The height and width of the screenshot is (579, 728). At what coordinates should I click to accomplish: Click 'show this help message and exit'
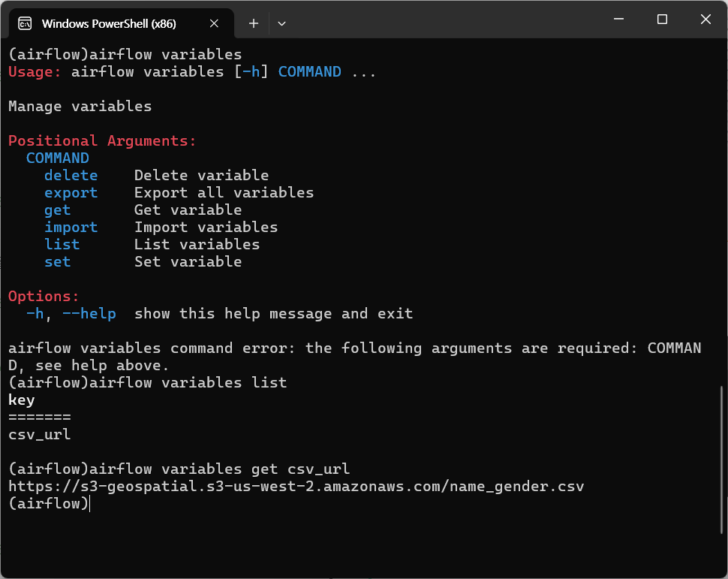tap(273, 314)
